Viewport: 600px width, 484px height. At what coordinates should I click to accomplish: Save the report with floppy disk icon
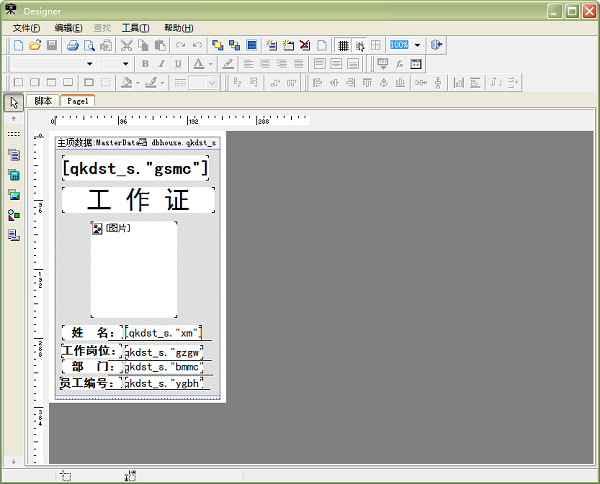(52, 45)
